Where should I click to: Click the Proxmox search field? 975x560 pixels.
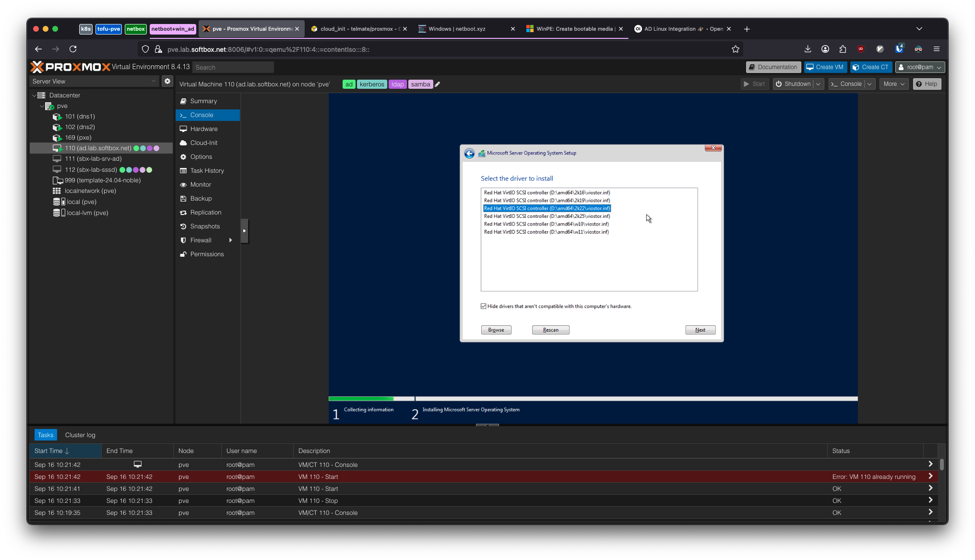(x=233, y=67)
